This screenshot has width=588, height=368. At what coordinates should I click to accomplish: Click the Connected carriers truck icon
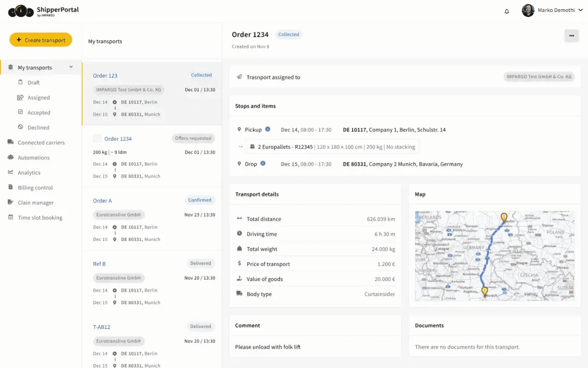click(x=11, y=142)
